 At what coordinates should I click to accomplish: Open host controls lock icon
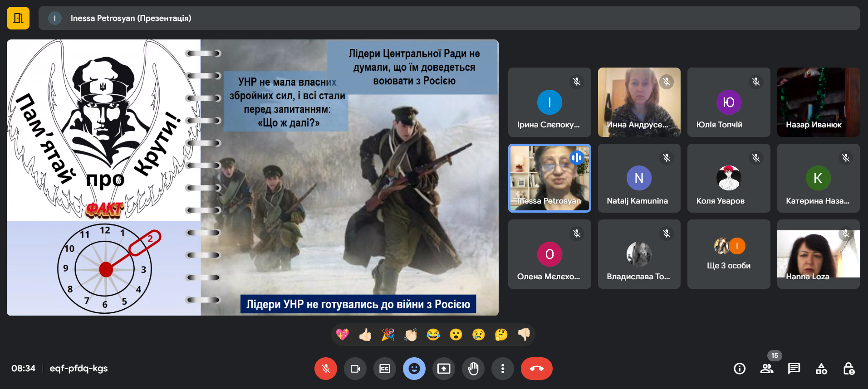pos(848,369)
